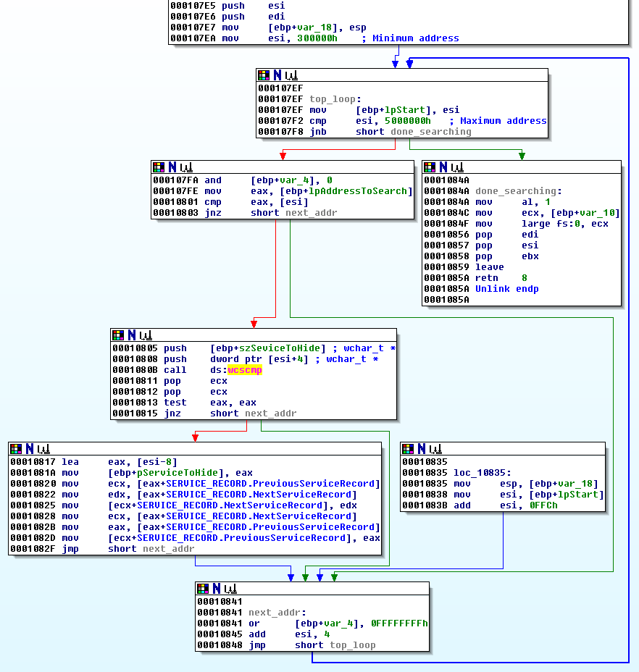The height and width of the screenshot is (672, 639).
Task: Click top_loop target in the jmp instruction
Action: [x=353, y=645]
